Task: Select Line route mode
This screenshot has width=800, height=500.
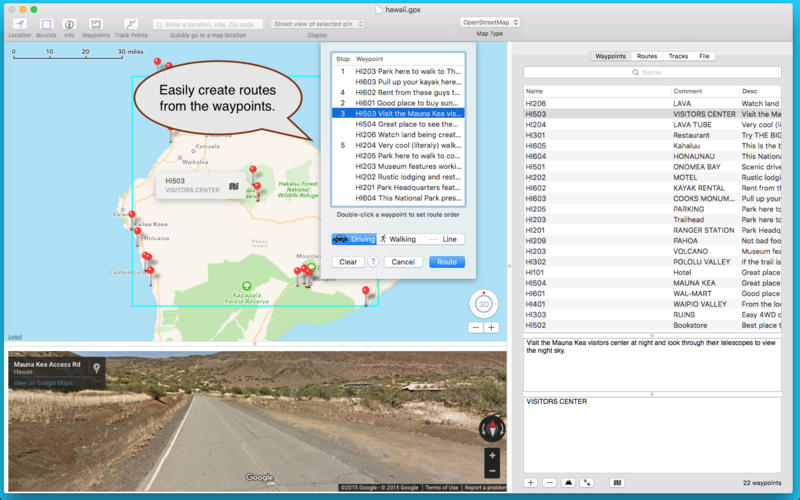Action: 441,239
